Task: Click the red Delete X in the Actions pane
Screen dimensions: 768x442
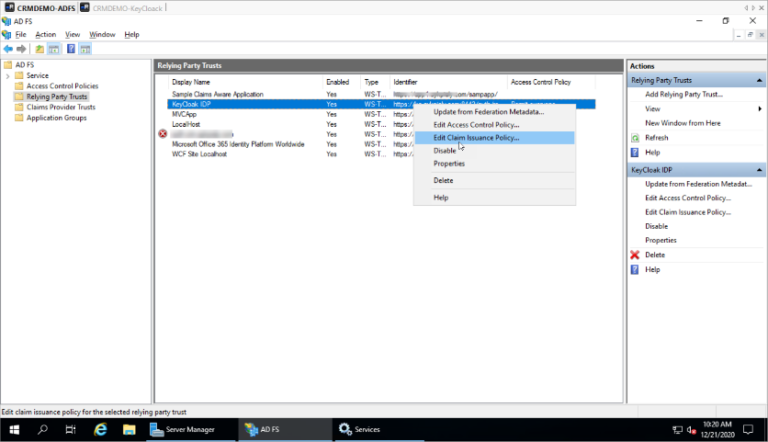Action: (x=635, y=255)
